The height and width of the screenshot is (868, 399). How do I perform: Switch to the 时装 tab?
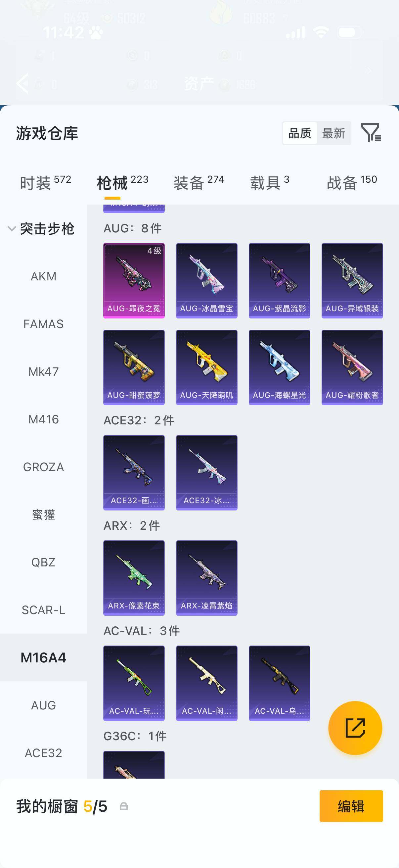click(x=45, y=183)
